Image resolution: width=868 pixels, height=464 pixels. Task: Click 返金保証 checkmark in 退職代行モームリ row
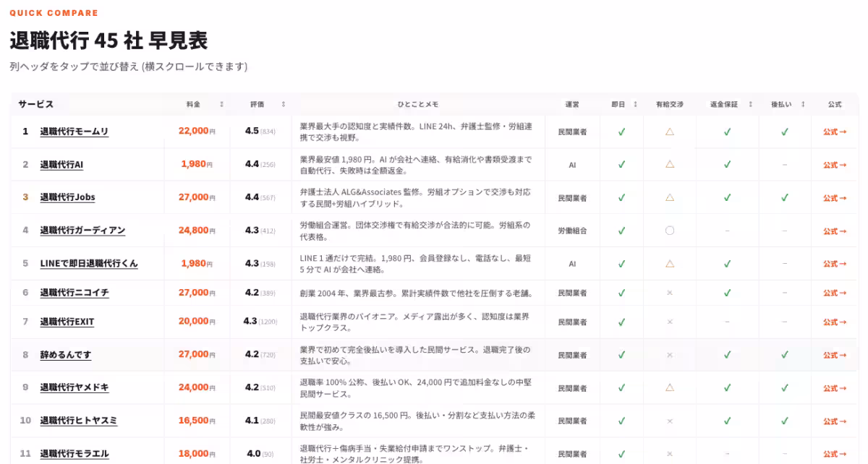(728, 132)
